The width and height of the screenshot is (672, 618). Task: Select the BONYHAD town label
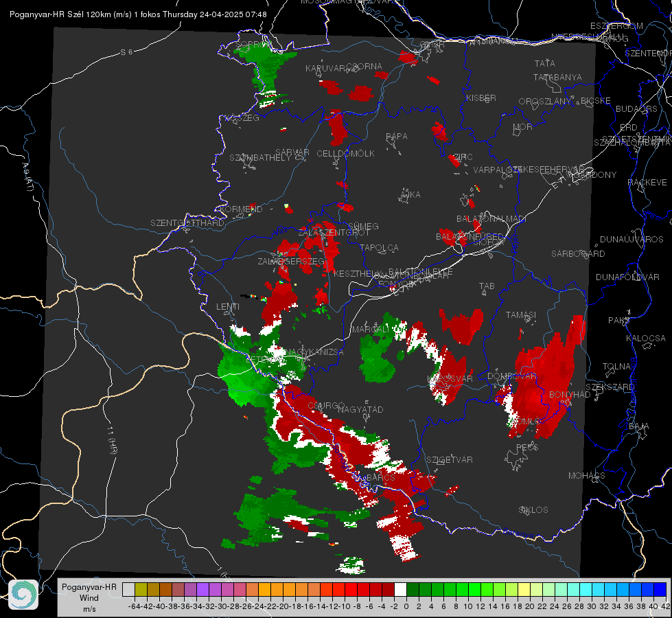pos(570,394)
